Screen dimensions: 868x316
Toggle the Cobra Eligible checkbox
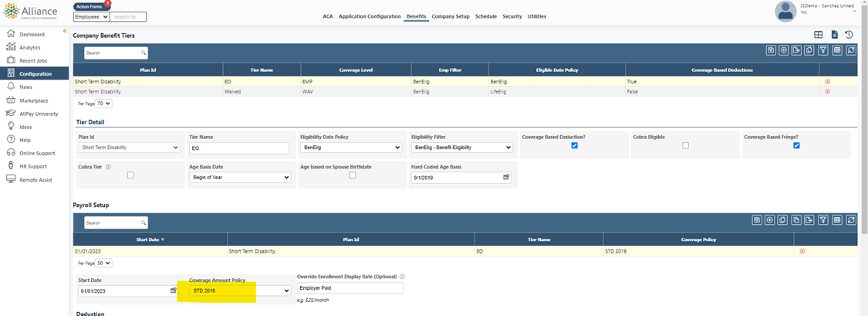coord(685,145)
